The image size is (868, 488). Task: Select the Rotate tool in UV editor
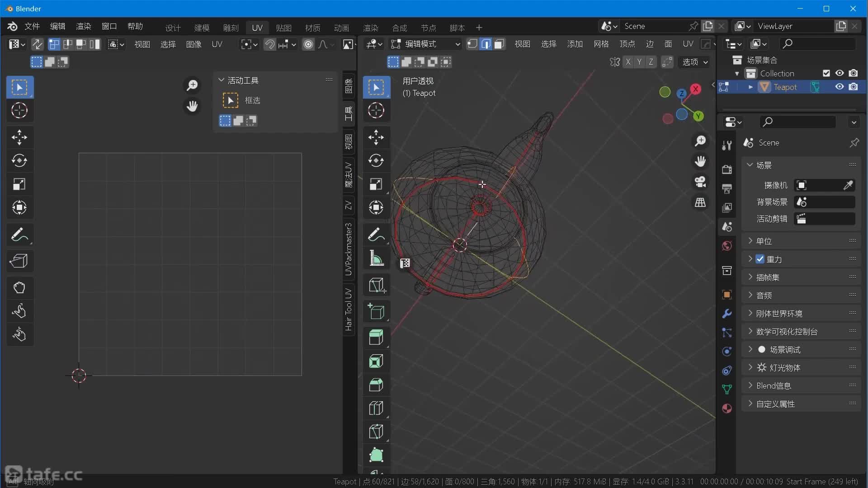click(x=19, y=161)
